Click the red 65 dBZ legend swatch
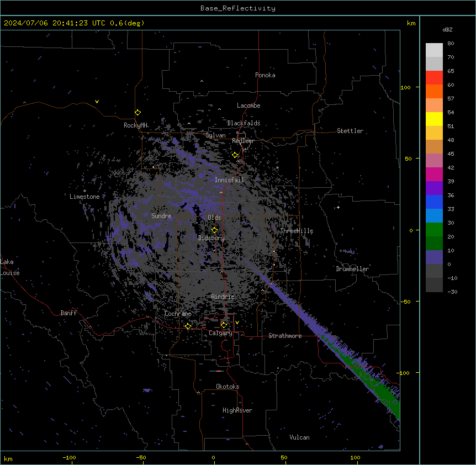This screenshot has width=476, height=465. click(x=434, y=78)
